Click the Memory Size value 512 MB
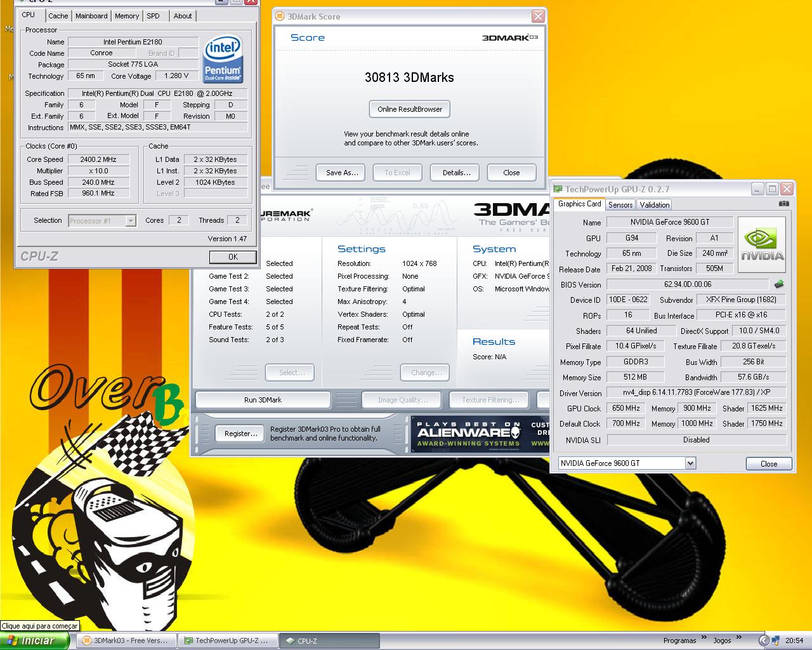The image size is (812, 650). [x=635, y=377]
